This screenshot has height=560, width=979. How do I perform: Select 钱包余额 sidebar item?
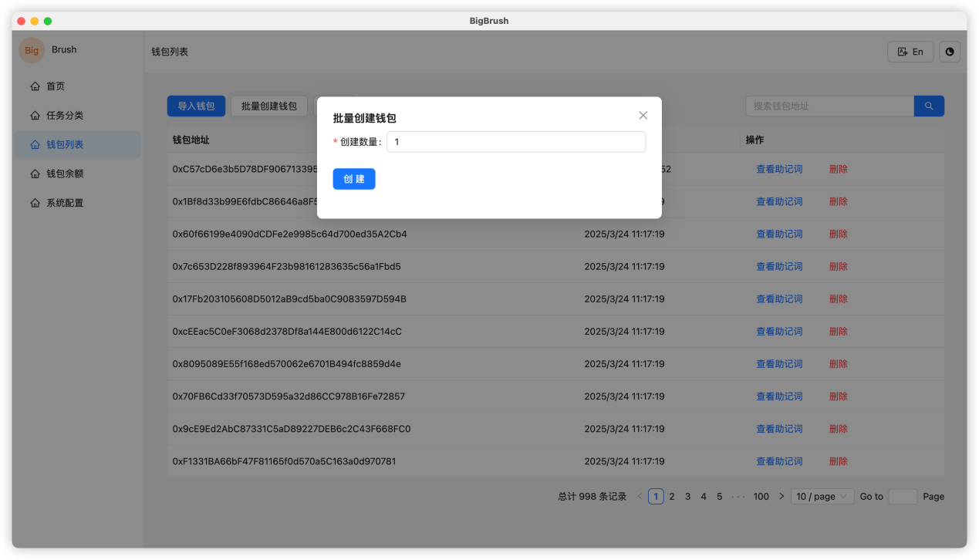pos(65,174)
